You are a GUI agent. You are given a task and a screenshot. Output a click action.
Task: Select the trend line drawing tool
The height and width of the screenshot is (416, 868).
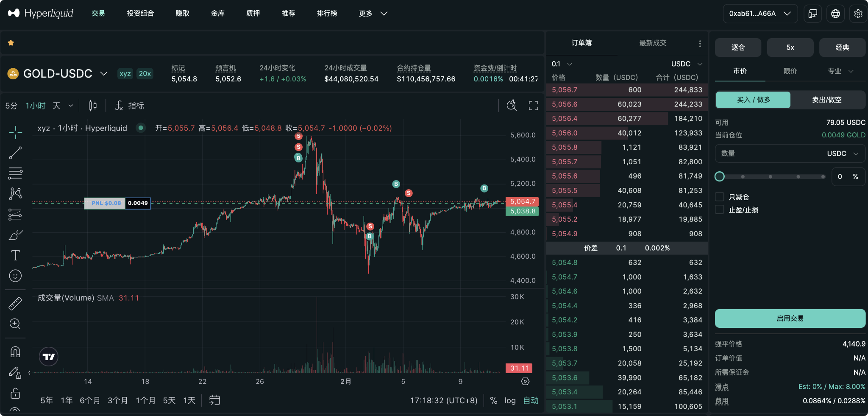(x=16, y=153)
